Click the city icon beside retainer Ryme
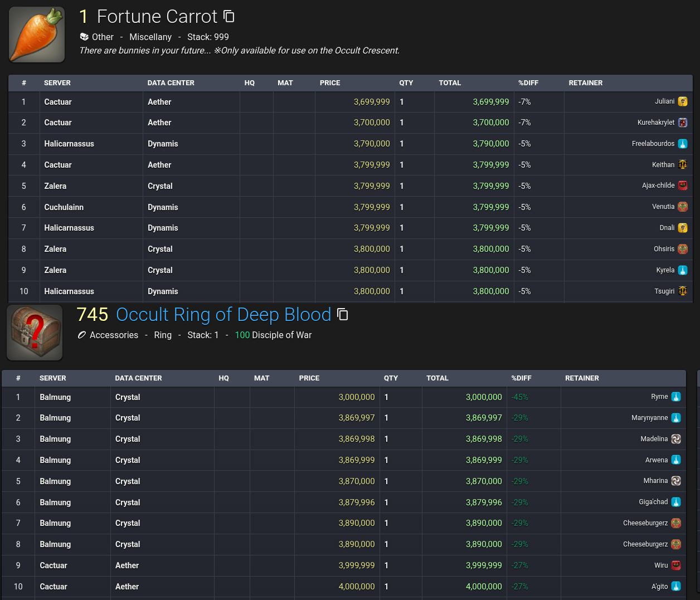The height and width of the screenshot is (600, 700). pos(676,397)
